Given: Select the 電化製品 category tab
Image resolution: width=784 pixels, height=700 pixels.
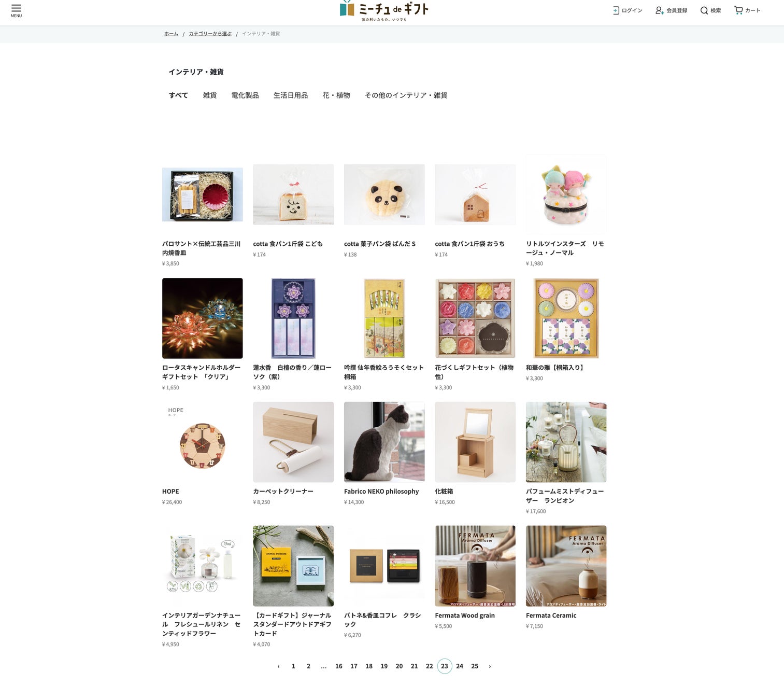Looking at the screenshot, I should 245,95.
